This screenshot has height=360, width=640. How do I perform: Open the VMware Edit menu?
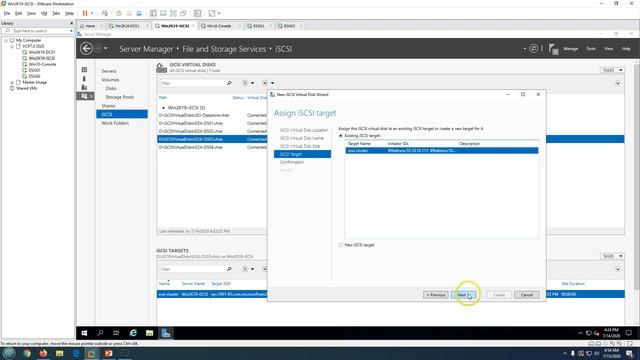pos(19,13)
